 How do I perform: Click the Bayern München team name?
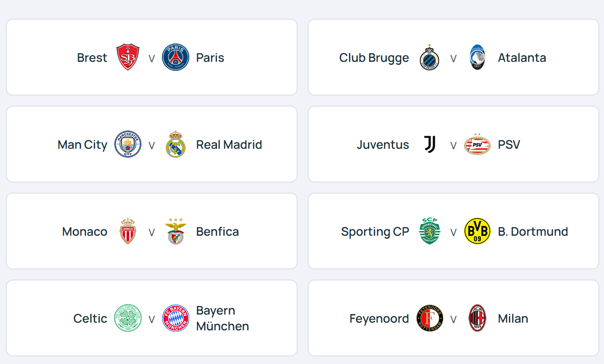pos(223,318)
